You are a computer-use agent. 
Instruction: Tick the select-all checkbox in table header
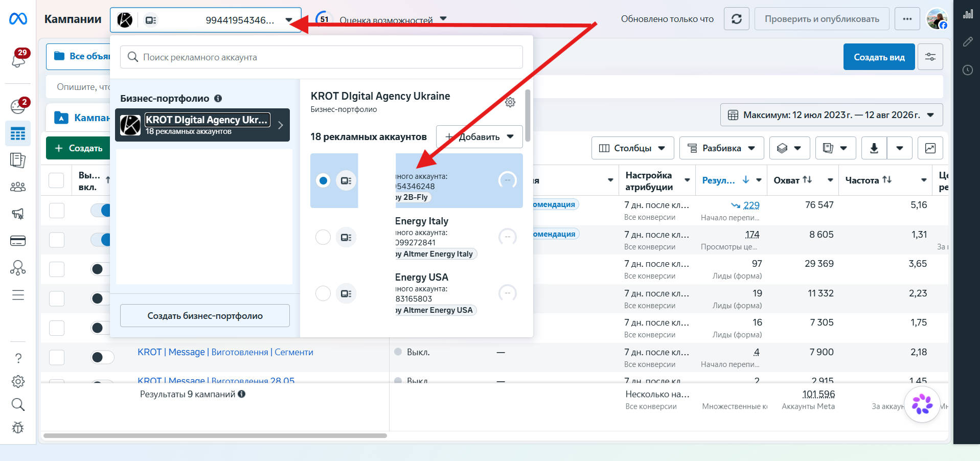56,180
